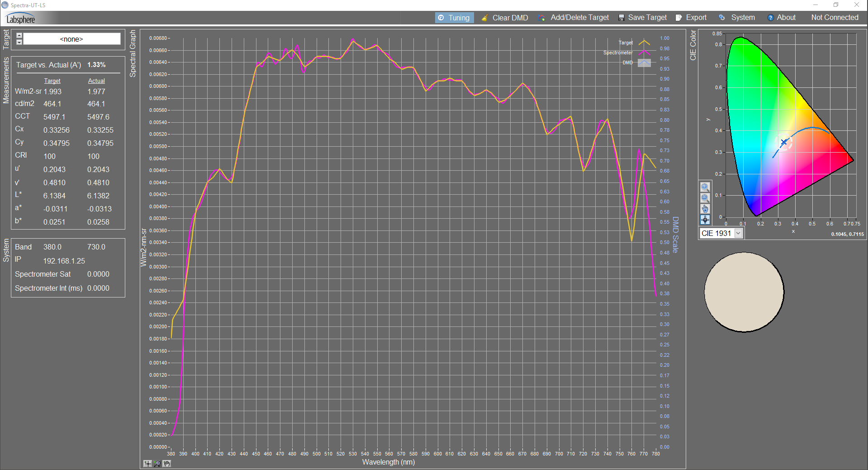This screenshot has height=470, width=868.
Task: Select the crosshair cursor tool beside CIE chart
Action: 705,220
